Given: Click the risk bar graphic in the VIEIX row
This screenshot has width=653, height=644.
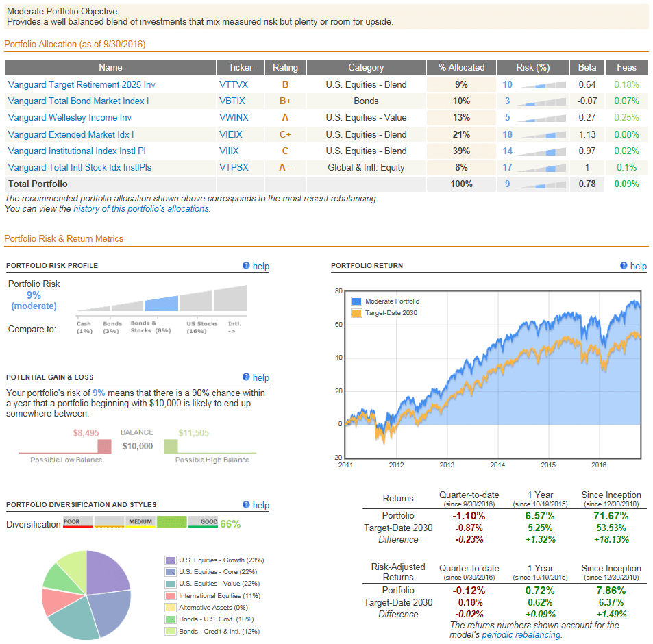Looking at the screenshot, I should click(541, 134).
